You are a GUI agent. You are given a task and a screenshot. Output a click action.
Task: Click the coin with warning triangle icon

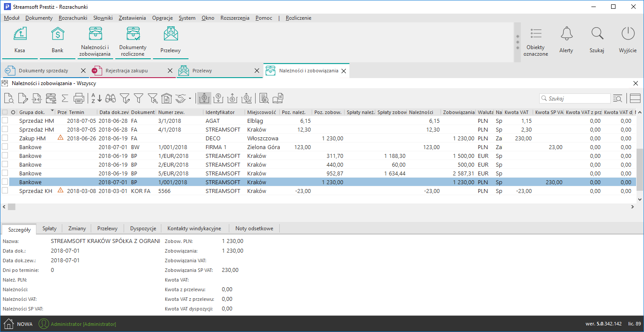pos(247,98)
